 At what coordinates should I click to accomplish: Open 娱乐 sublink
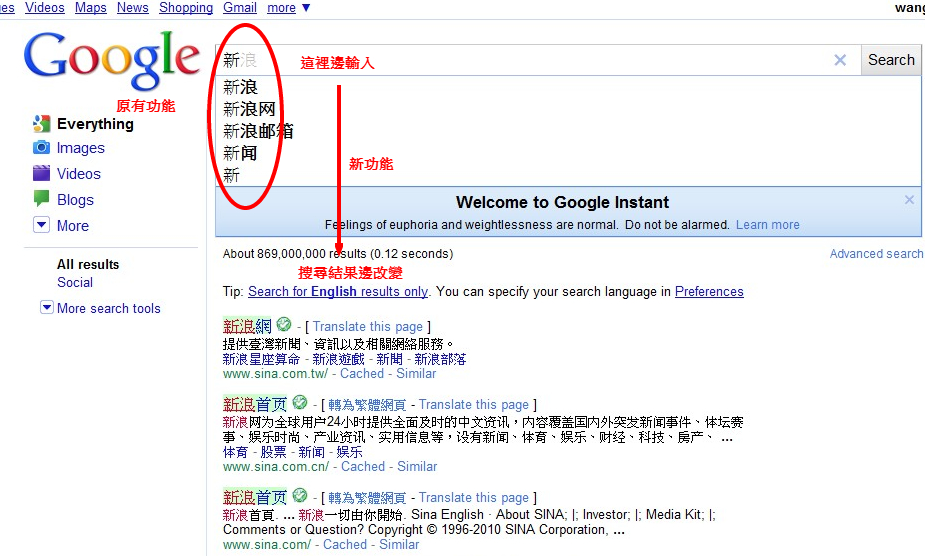pos(349,452)
